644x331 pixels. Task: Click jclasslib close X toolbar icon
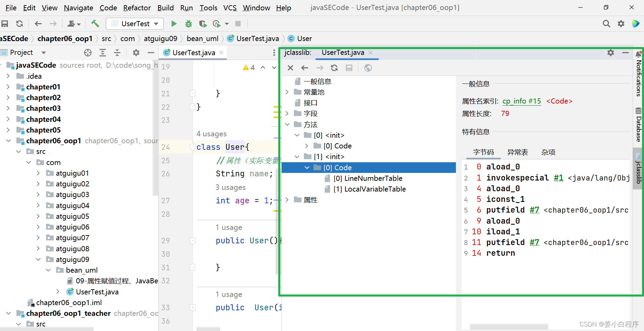coord(290,68)
